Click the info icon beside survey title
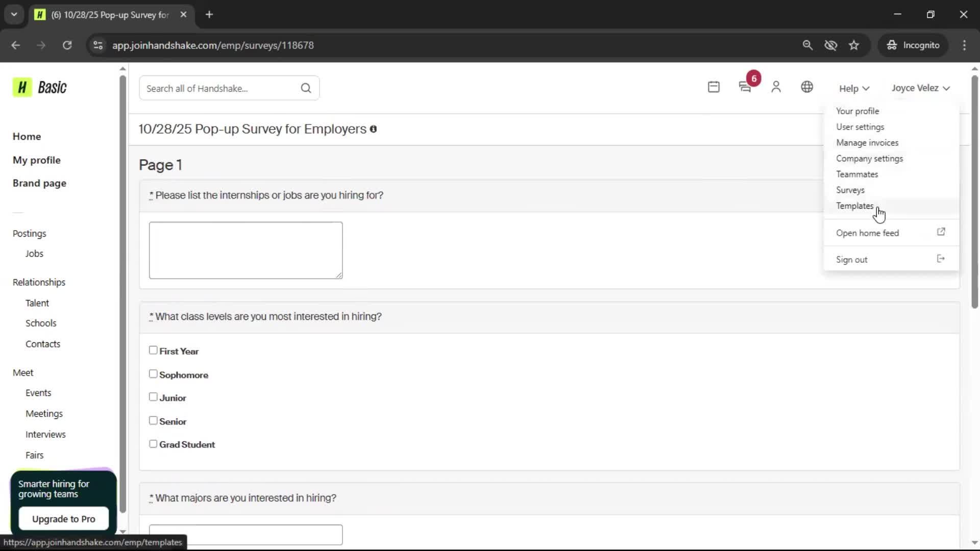Screen dimensions: 980x551 click(x=374, y=129)
